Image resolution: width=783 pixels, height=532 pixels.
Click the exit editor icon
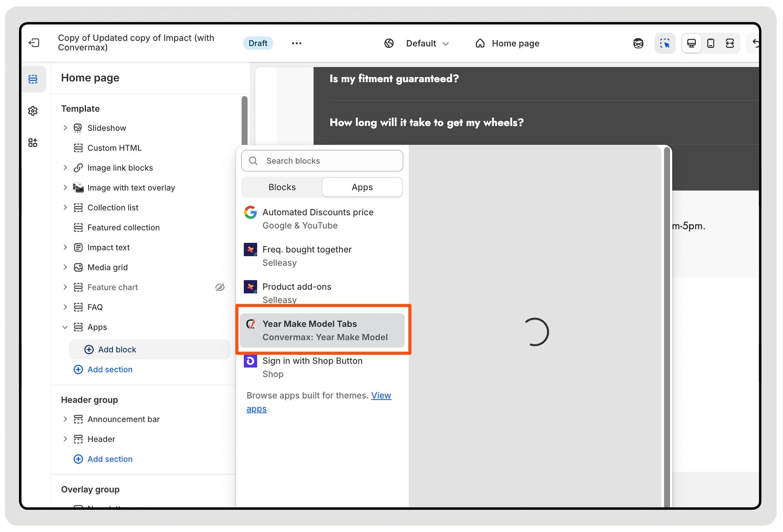pos(34,43)
